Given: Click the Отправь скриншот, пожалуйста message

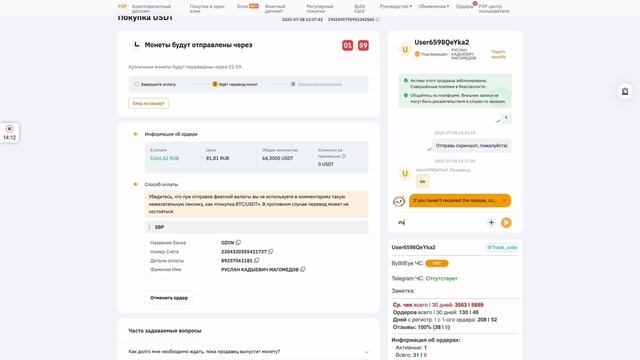Looking at the screenshot, I should (x=472, y=145).
